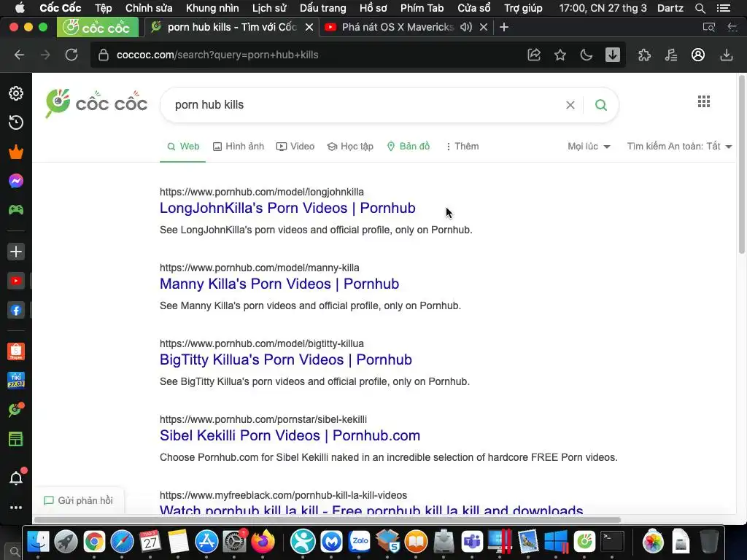Open the sidebar settings gear icon
This screenshot has height=560, width=747.
click(16, 93)
